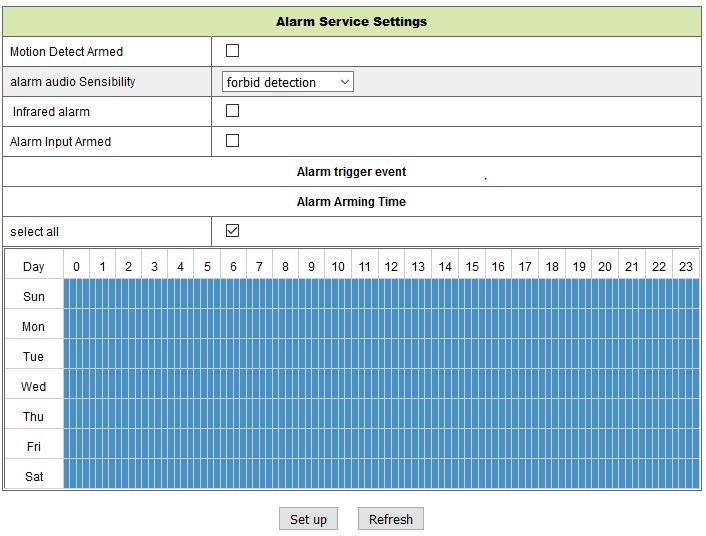Click the Sat row label
The width and height of the screenshot is (706, 536).
(x=34, y=476)
